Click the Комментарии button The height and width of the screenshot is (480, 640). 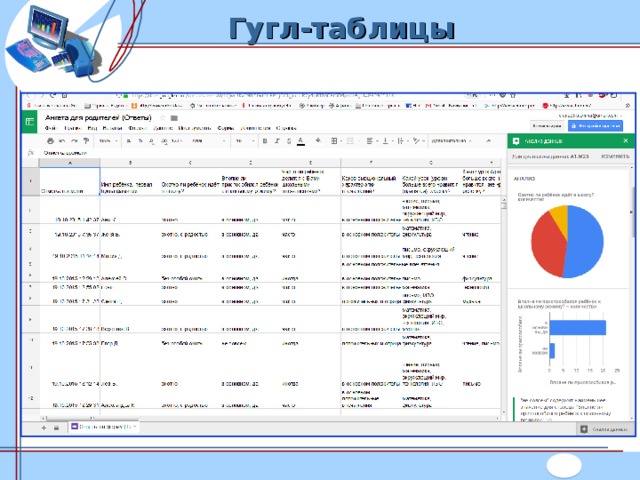pyautogui.click(x=547, y=126)
